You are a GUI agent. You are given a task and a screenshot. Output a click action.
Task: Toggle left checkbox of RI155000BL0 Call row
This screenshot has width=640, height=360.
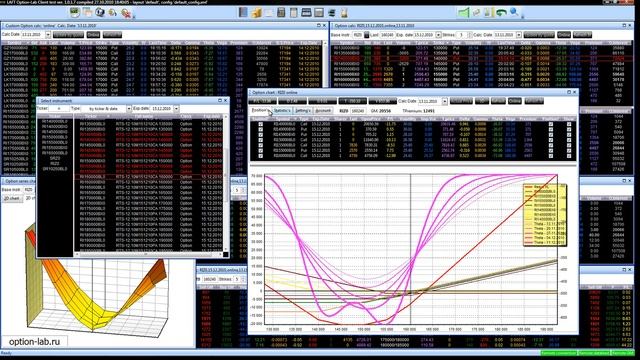tap(260, 145)
